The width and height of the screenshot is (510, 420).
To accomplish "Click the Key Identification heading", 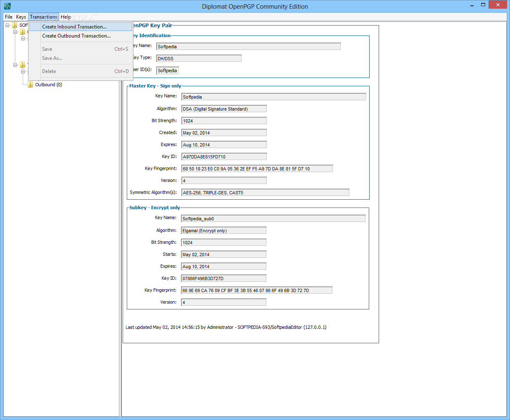I will (152, 35).
